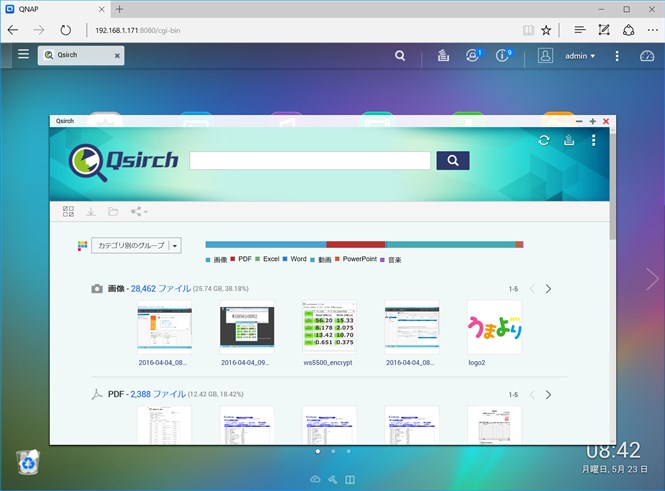This screenshot has width=665, height=491.
Task: Close the Qsirch taskbar tab
Action: point(117,56)
